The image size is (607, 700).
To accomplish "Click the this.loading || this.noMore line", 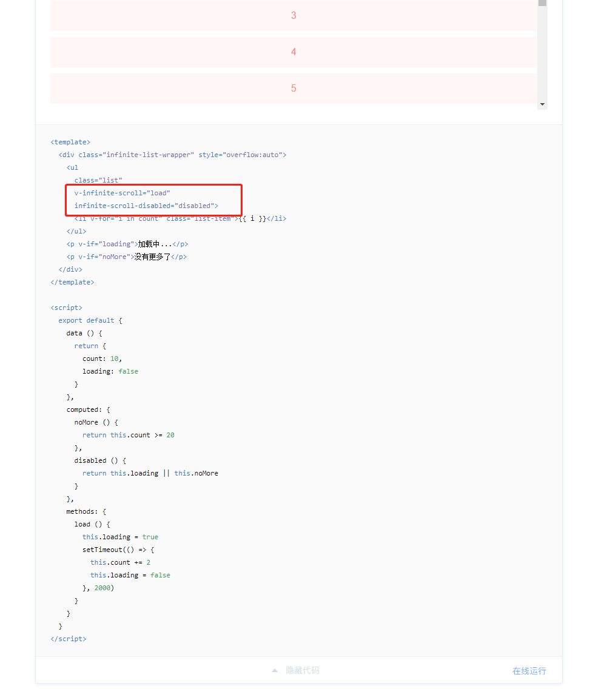I will click(x=150, y=473).
